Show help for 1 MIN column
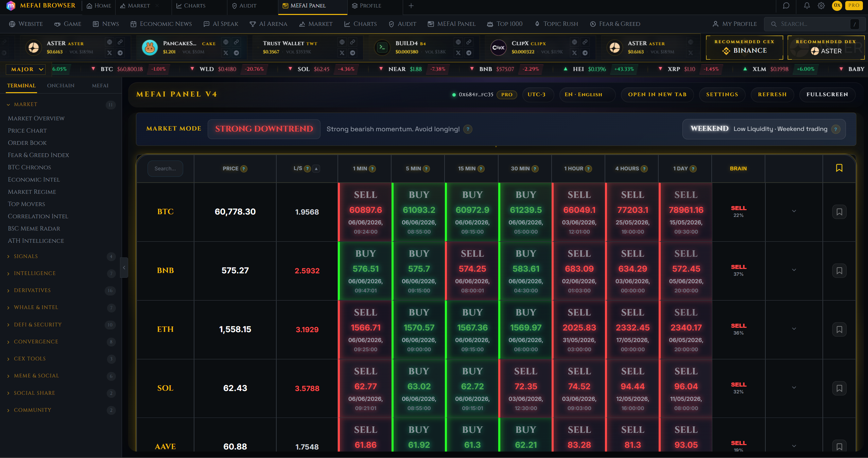The height and width of the screenshot is (458, 868). pos(372,169)
